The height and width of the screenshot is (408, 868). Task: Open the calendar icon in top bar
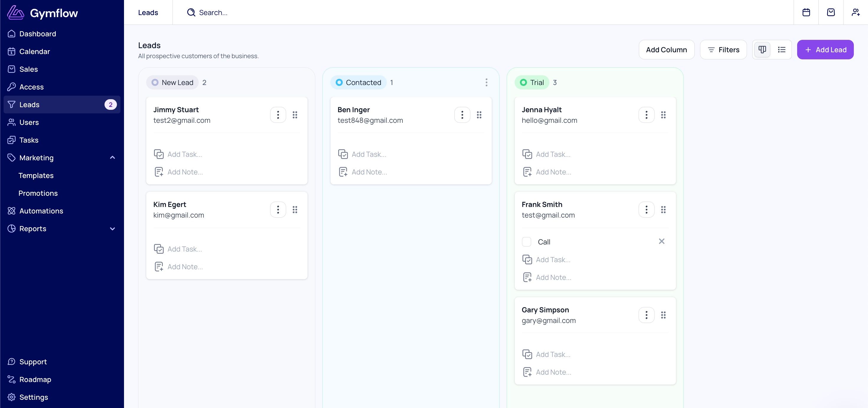click(806, 12)
